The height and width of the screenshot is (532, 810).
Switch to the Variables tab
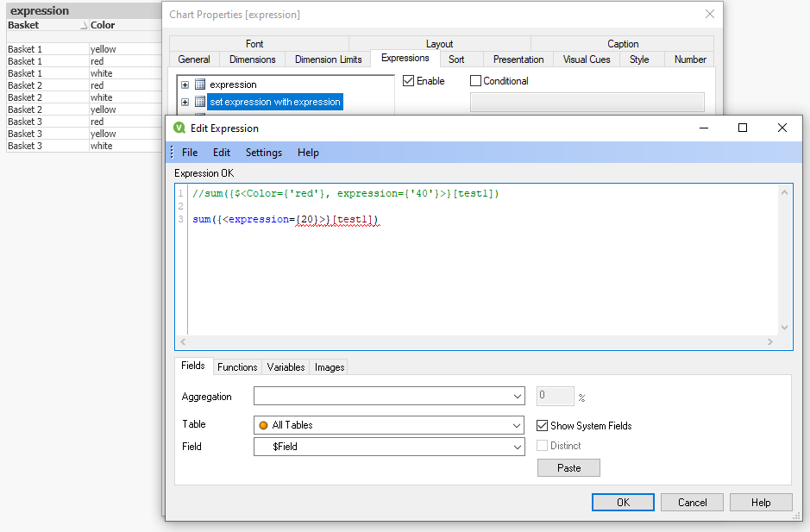(286, 366)
